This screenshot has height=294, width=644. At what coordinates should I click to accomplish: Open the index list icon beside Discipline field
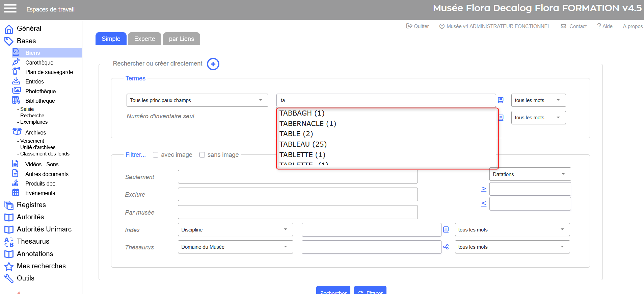446,230
